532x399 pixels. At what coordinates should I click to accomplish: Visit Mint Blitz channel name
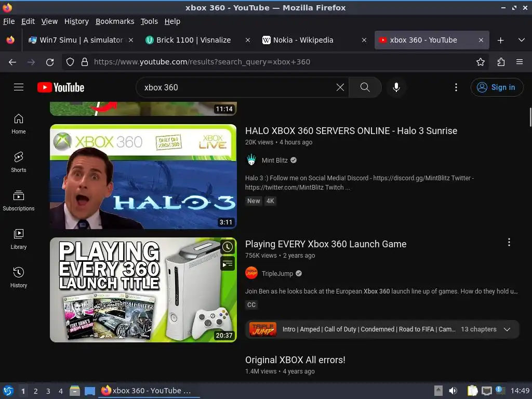click(x=274, y=160)
